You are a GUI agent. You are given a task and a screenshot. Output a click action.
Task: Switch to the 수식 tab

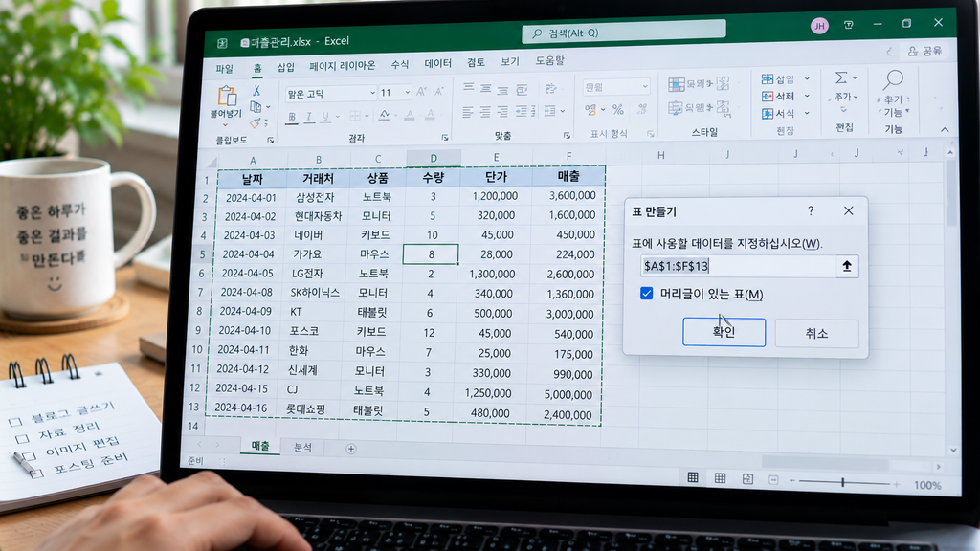[399, 64]
